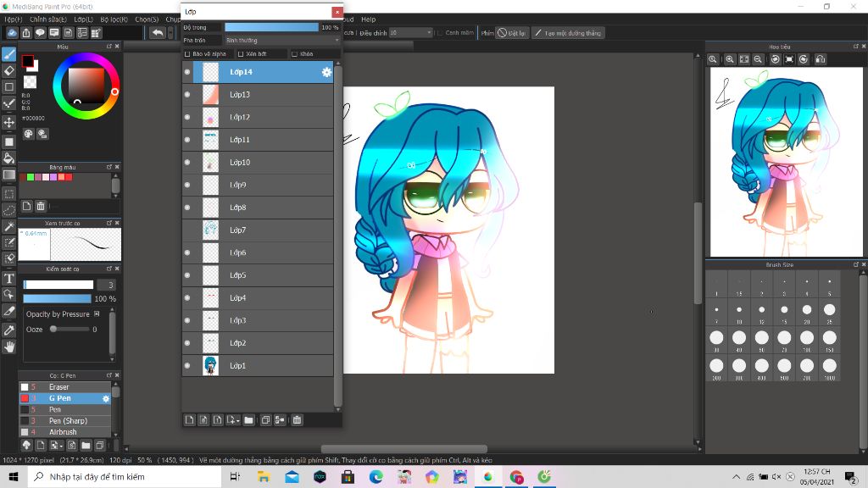This screenshot has height=488, width=868.
Task: Select the Lasso tool
Action: pos(8,210)
